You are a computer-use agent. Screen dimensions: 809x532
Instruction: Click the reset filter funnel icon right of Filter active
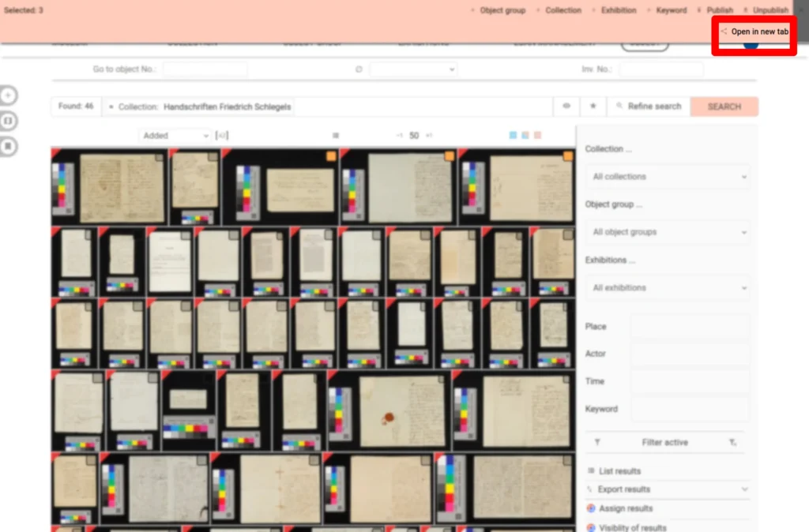click(732, 442)
